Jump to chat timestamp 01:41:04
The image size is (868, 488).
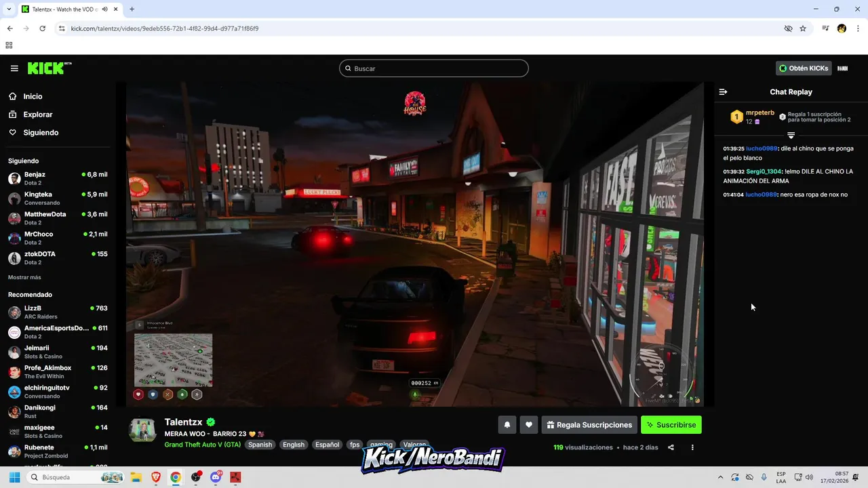(x=733, y=195)
